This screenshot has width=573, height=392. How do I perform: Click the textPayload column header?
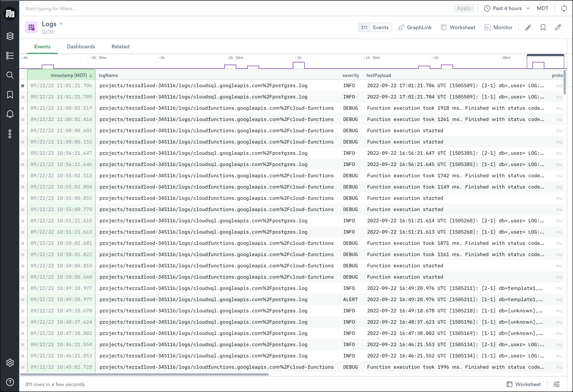(378, 76)
